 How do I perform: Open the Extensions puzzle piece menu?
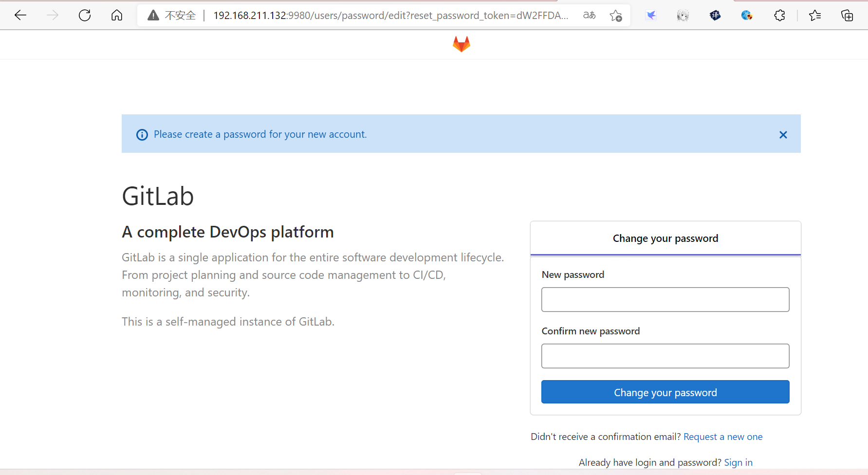779,16
